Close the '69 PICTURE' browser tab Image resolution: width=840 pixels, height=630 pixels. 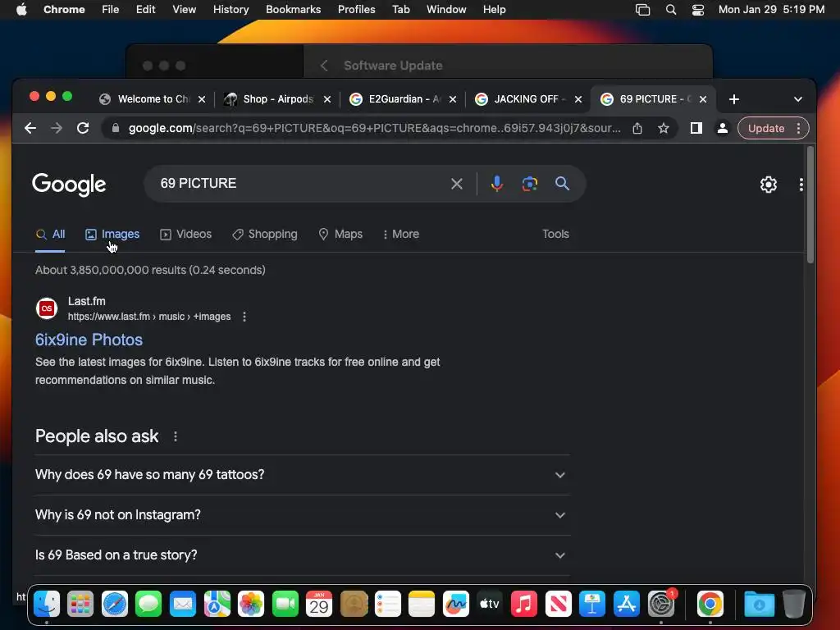pos(703,99)
